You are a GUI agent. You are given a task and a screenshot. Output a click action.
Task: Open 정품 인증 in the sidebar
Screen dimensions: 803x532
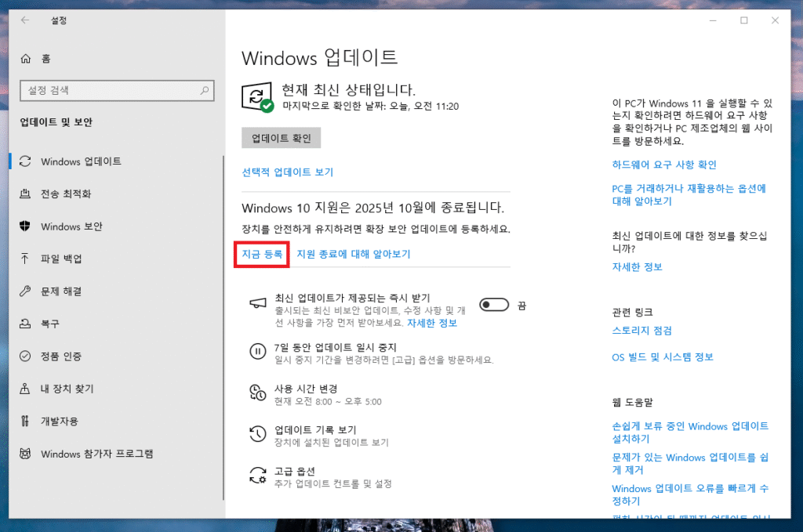61,356
